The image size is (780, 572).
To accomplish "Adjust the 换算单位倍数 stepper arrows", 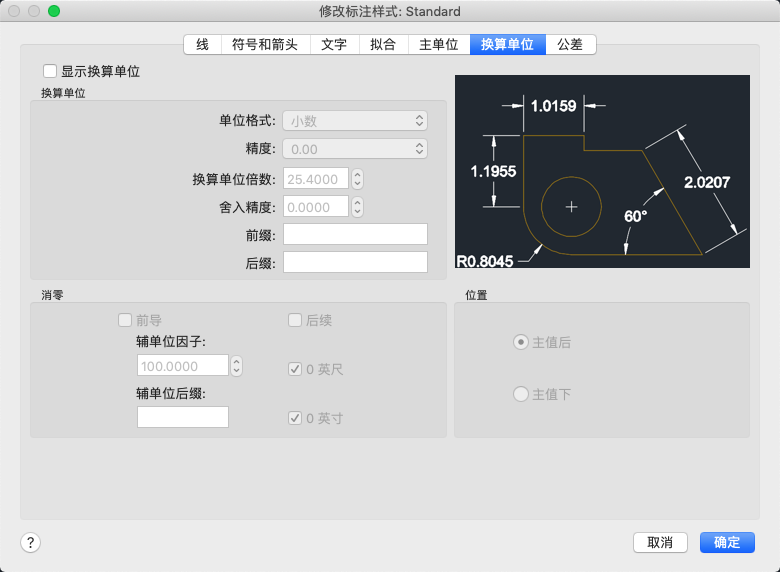I will click(x=357, y=179).
